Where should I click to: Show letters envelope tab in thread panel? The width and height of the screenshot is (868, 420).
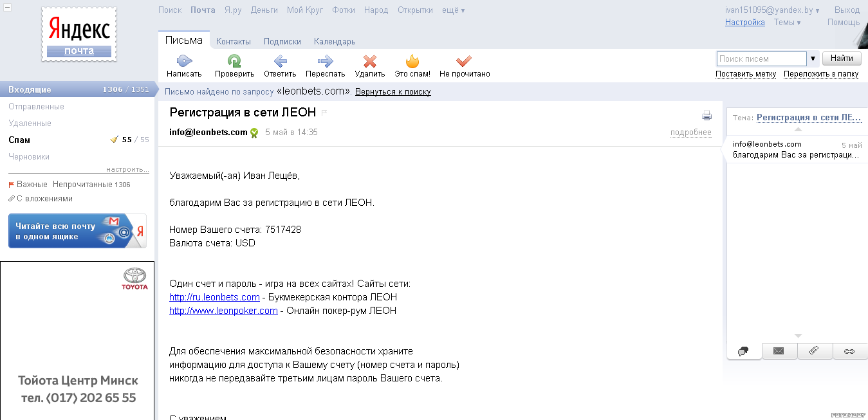779,351
